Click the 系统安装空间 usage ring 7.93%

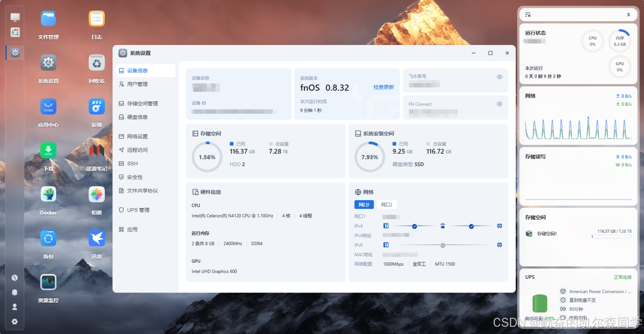coord(370,157)
